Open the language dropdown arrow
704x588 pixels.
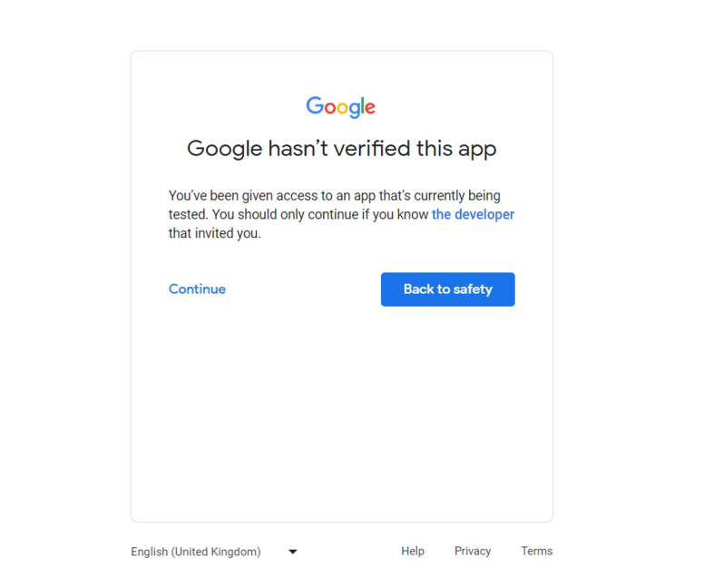tap(293, 552)
